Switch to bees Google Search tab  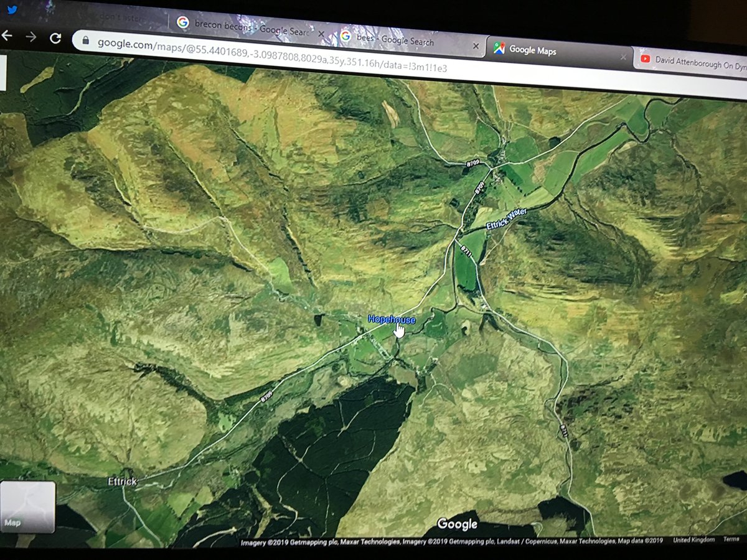(408, 42)
